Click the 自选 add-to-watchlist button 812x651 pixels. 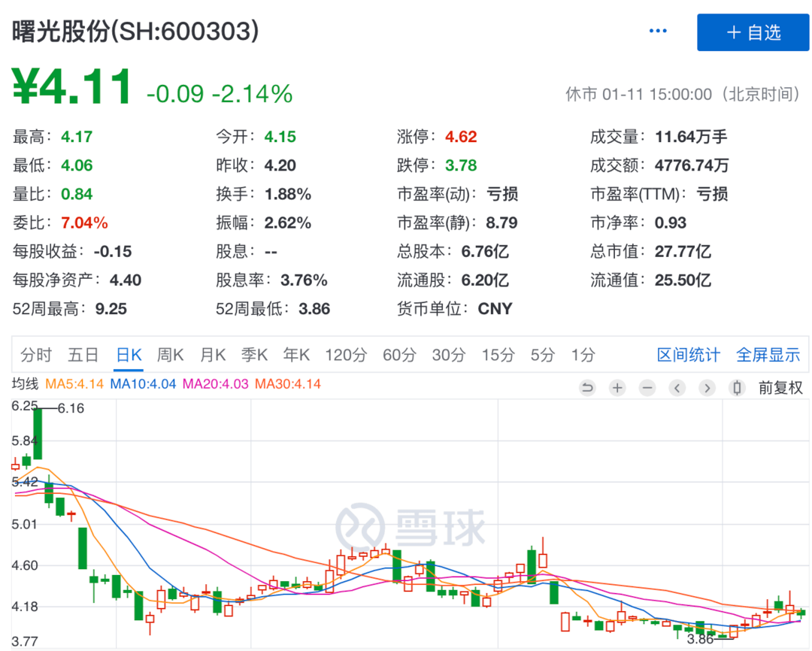pyautogui.click(x=753, y=32)
